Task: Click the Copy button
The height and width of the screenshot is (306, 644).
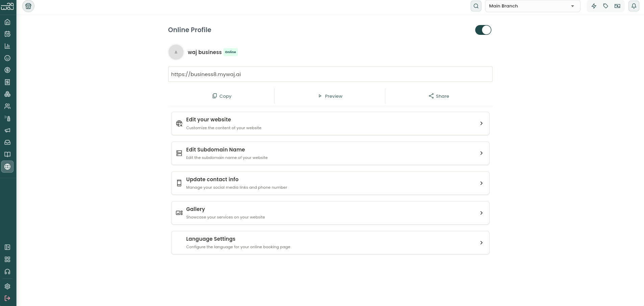Action: [x=221, y=96]
